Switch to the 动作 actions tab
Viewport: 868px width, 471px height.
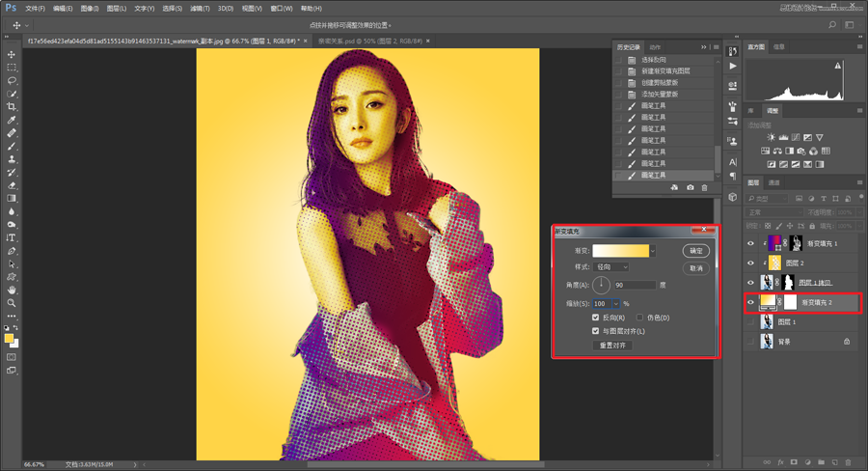(655, 46)
